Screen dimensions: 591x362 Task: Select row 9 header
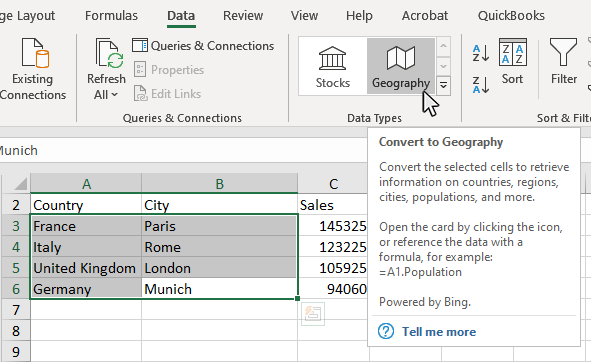(x=15, y=352)
